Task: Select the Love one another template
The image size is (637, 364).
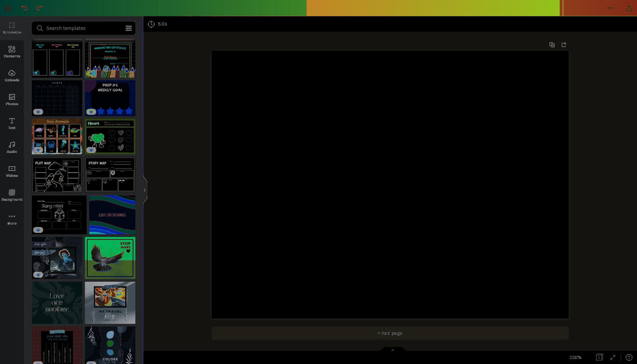Action: point(57,303)
